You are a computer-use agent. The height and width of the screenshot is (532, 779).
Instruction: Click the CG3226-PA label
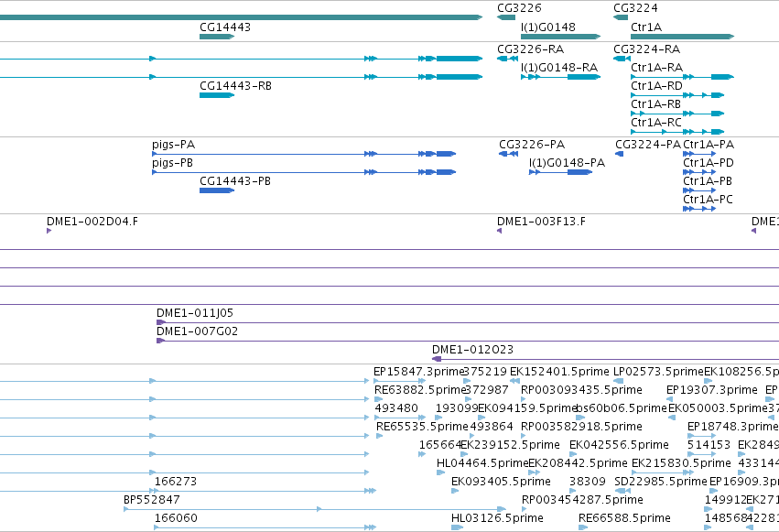tap(532, 145)
